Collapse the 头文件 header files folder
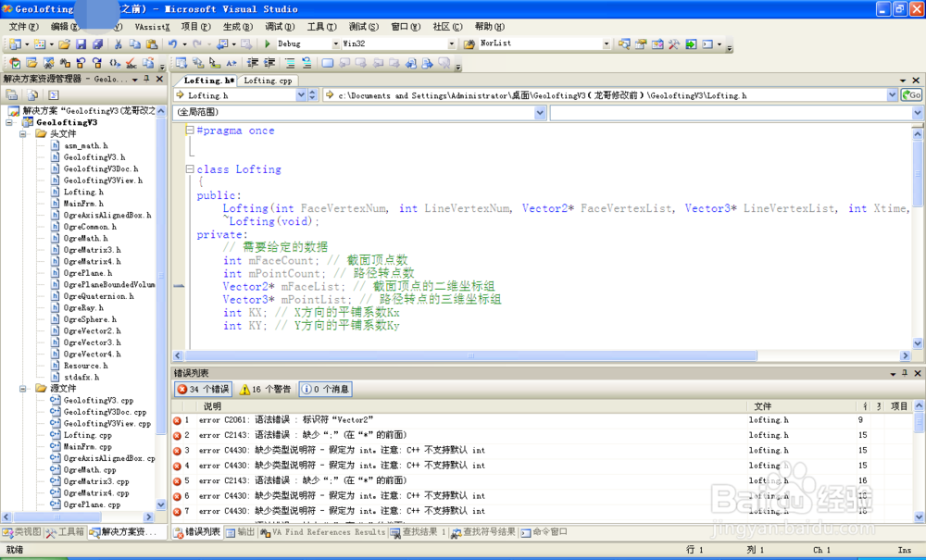 (x=22, y=134)
